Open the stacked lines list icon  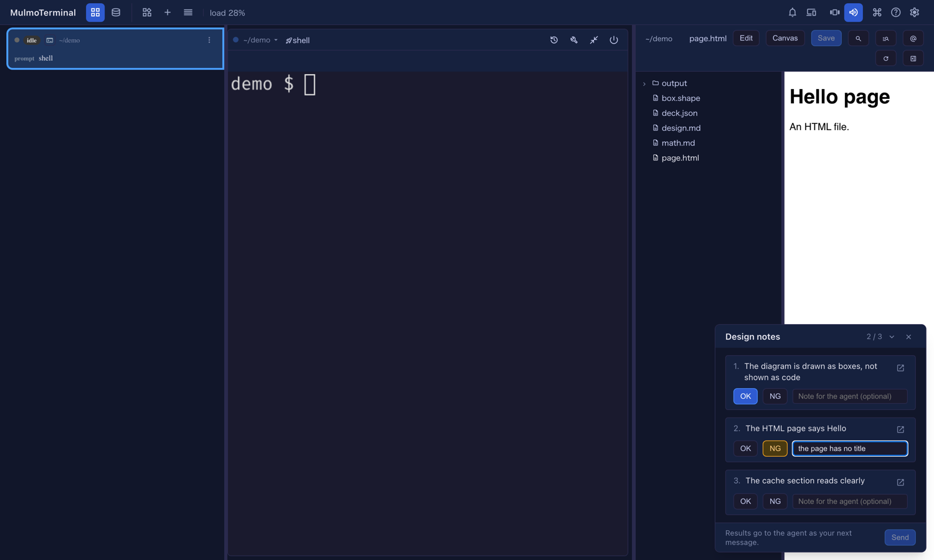point(188,12)
